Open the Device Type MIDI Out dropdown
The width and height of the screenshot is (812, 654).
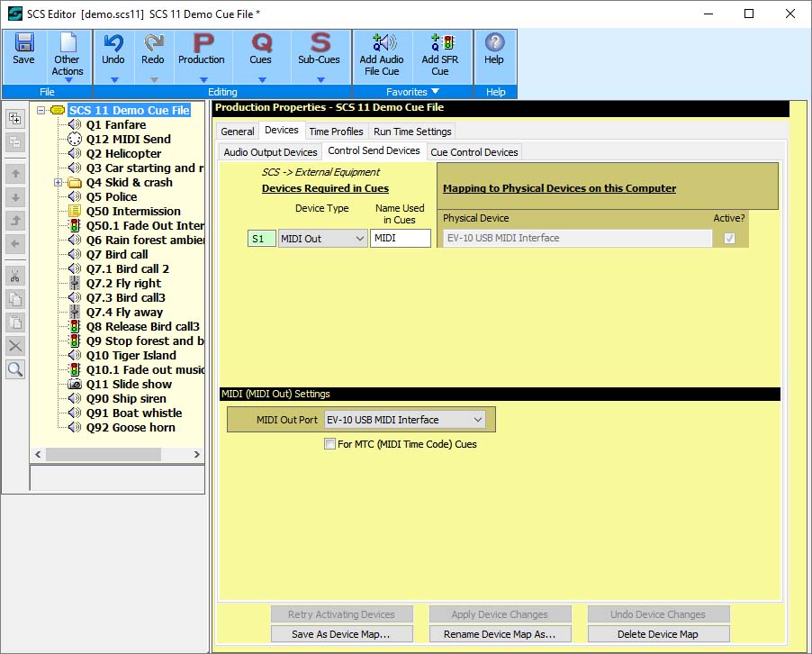(x=322, y=239)
